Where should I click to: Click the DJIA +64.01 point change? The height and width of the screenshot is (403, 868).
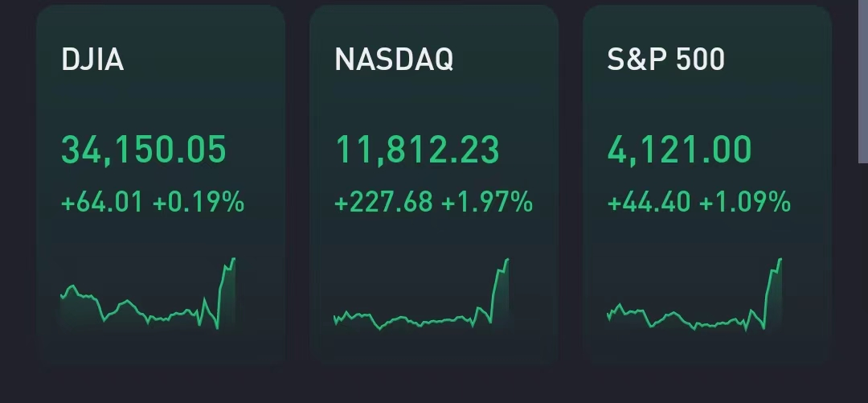click(102, 203)
